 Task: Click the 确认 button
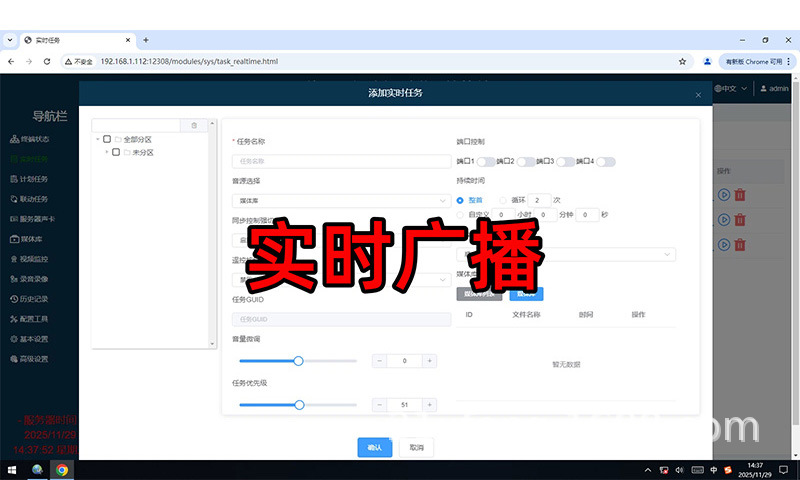click(374, 447)
